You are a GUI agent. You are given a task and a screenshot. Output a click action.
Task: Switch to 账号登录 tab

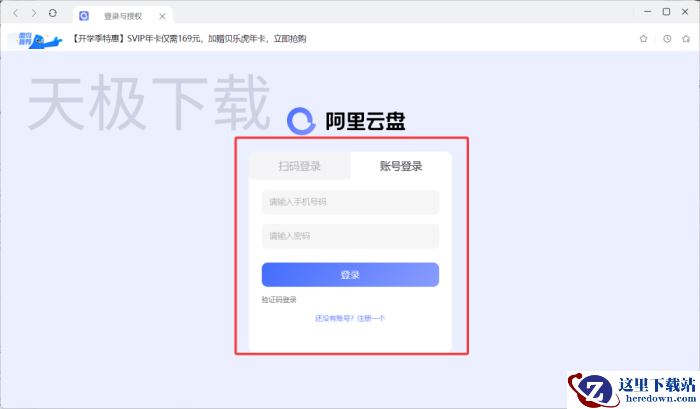pos(401,166)
